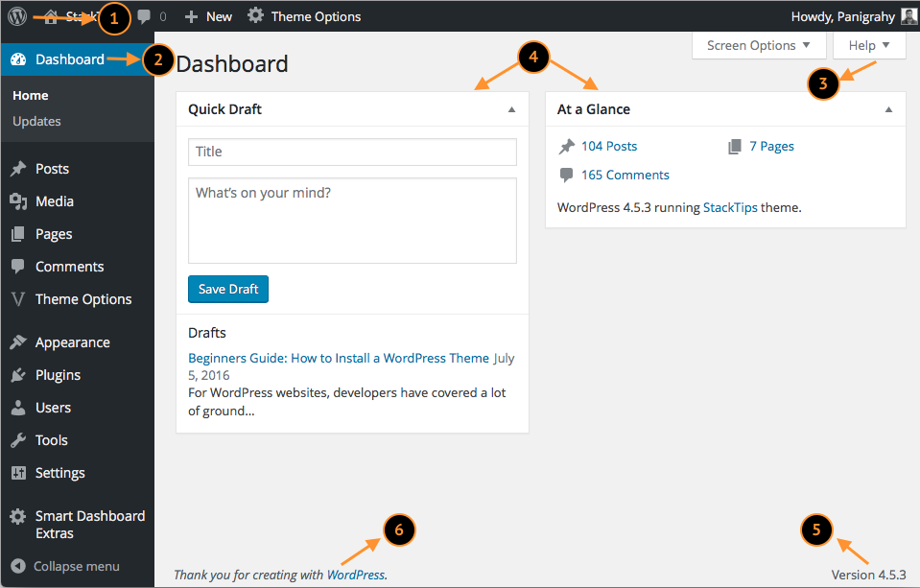Expand the Screen Options dropdown
The image size is (920, 588).
click(759, 46)
